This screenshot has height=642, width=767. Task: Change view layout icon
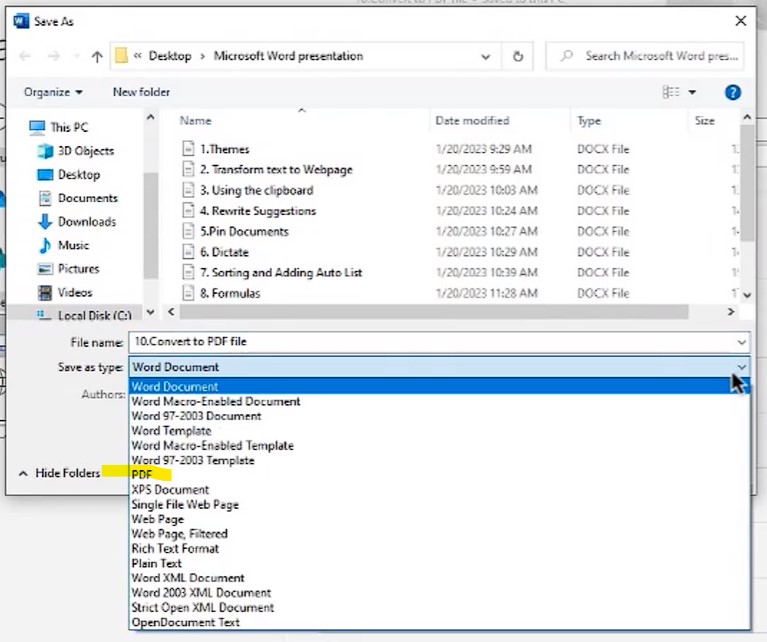pyautogui.click(x=671, y=92)
